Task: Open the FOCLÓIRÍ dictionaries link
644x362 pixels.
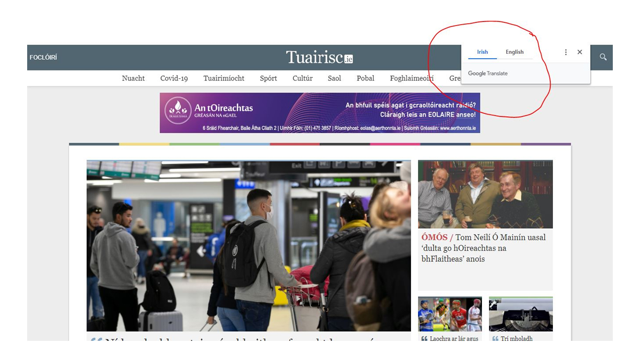Action: 43,57
